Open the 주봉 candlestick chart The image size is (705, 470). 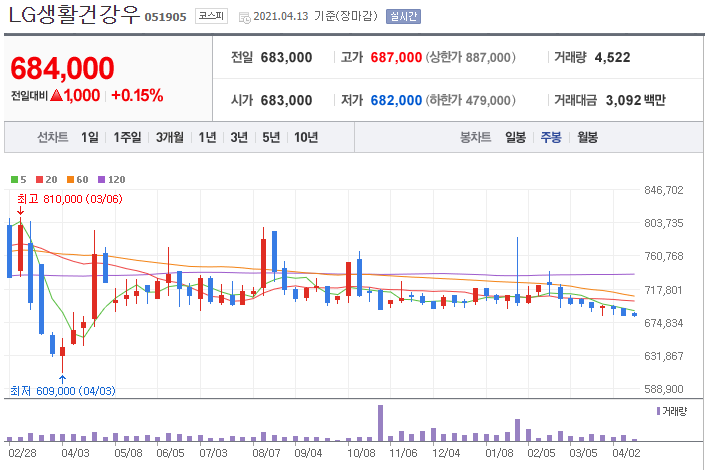coord(551,137)
